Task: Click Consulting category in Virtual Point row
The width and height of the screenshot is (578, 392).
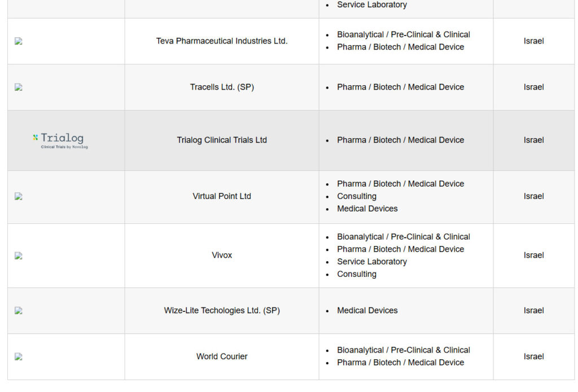Action: click(x=357, y=196)
